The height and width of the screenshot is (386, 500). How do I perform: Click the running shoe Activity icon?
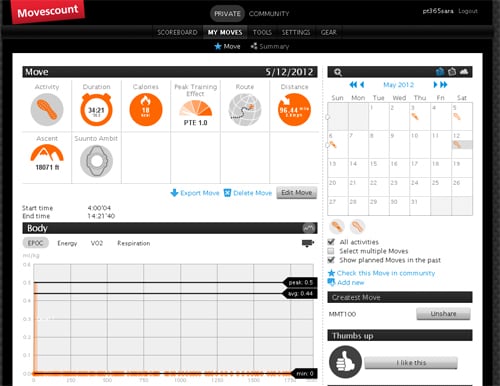pos(47,110)
